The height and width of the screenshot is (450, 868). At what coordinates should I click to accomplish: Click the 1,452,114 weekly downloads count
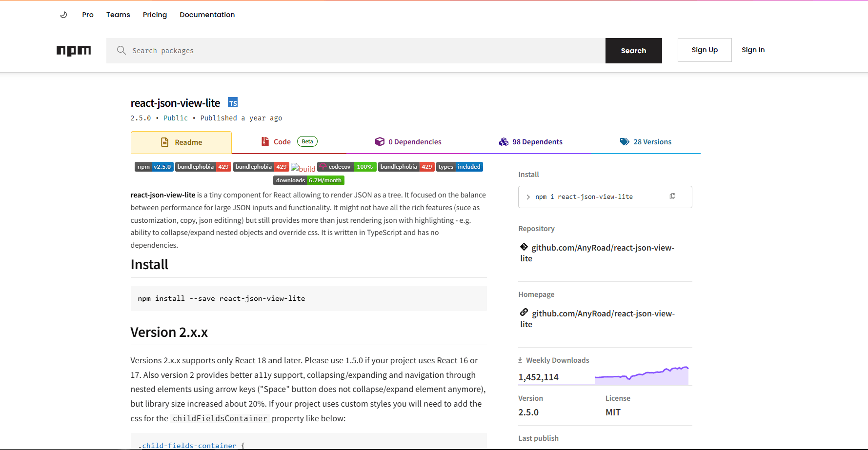538,377
